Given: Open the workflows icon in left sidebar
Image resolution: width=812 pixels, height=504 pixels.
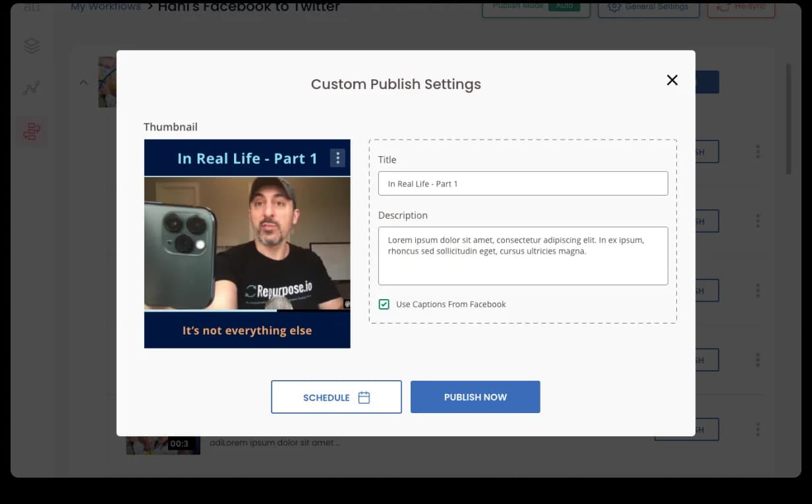Looking at the screenshot, I should (x=32, y=132).
